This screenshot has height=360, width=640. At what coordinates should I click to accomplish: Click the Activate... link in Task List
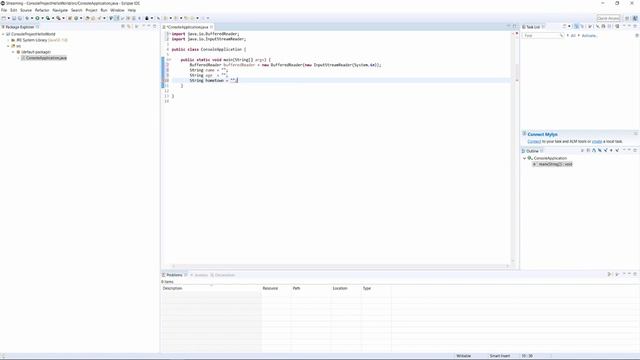589,36
